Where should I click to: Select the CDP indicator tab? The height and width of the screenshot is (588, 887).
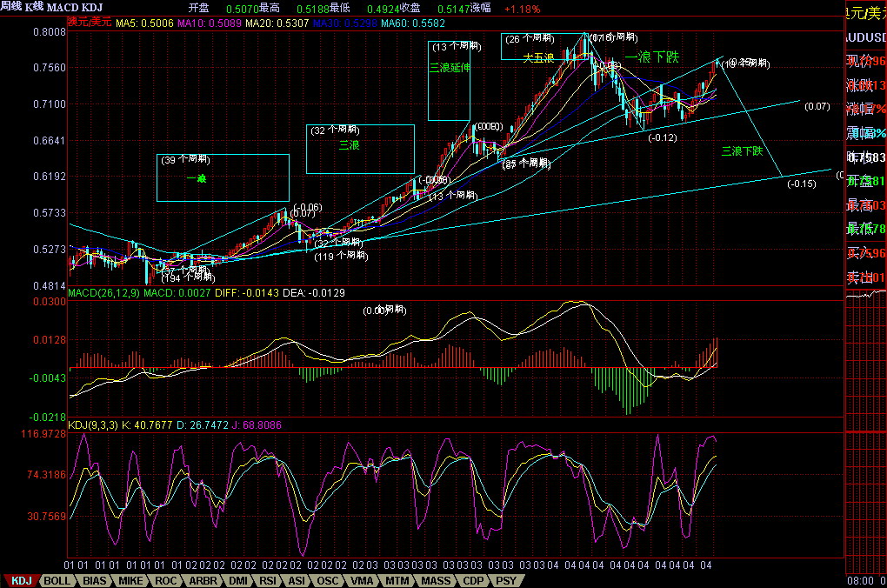(x=473, y=581)
